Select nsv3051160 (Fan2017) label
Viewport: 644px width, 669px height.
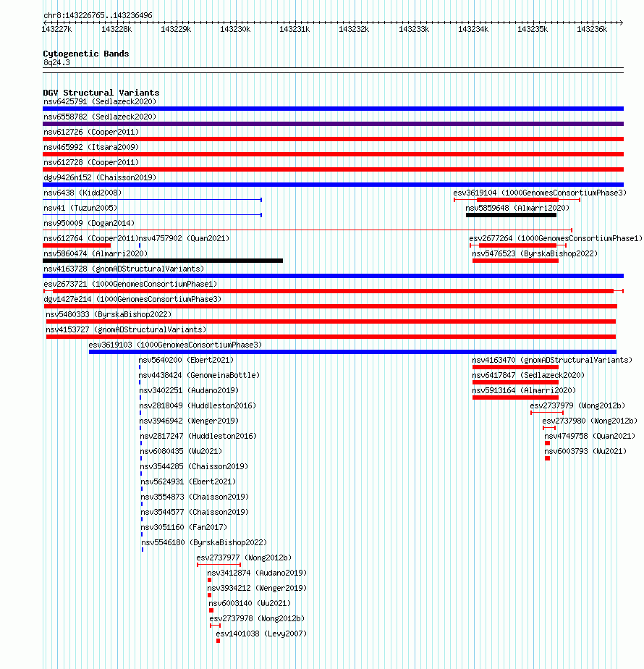[185, 528]
